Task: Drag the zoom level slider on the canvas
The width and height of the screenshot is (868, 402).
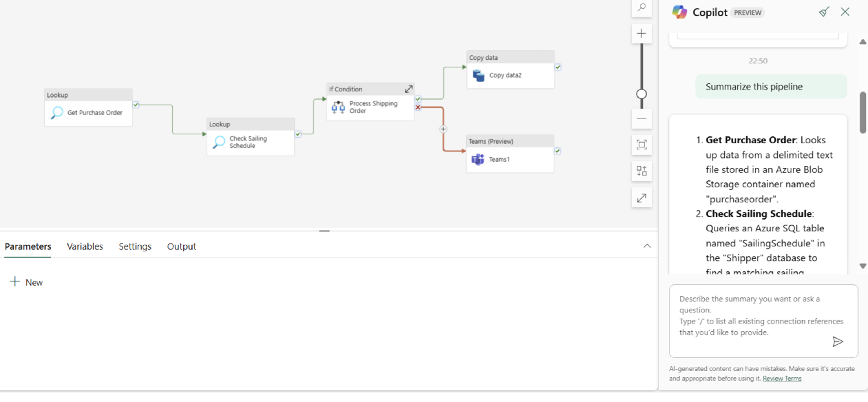Action: (642, 94)
